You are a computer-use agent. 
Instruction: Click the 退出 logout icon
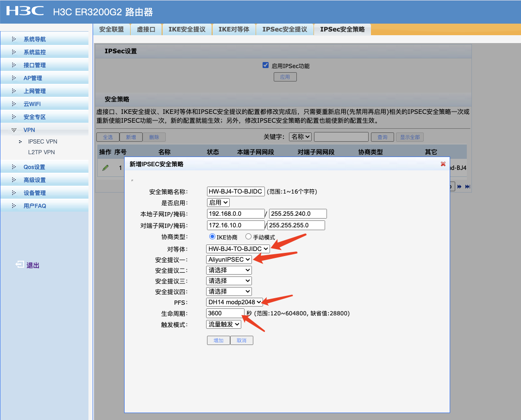point(19,264)
